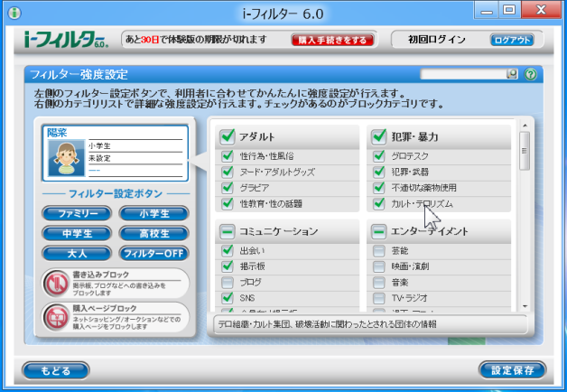The height and width of the screenshot is (392, 567).
Task: Uncheck カルト・テロリズム checkbox
Action: pos(379,203)
